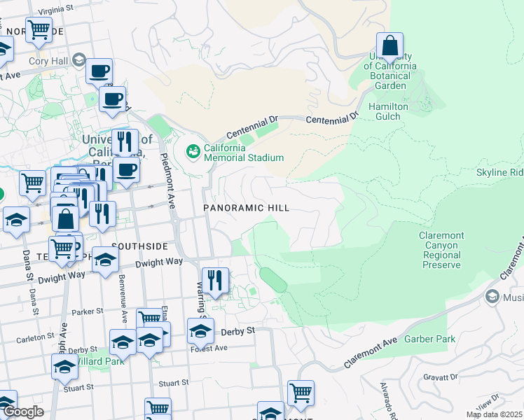The height and width of the screenshot is (420, 524).
Task: Click the Piedmont Ave street label
Action: point(168,181)
